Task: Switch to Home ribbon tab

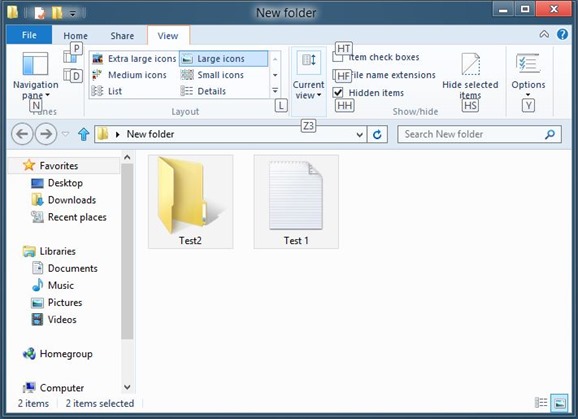Action: pyautogui.click(x=76, y=36)
